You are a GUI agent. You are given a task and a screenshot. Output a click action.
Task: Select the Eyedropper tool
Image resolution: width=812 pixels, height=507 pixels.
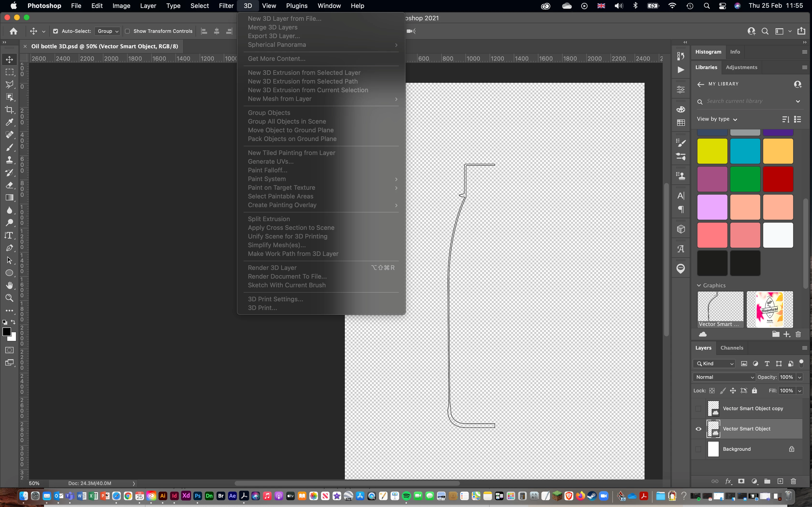(x=9, y=122)
